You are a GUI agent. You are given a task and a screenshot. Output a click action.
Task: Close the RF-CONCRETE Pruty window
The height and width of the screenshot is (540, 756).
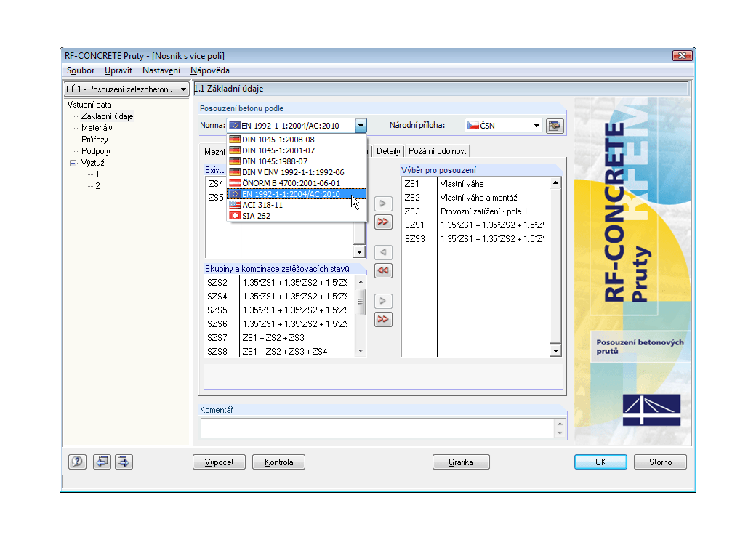[x=683, y=55]
